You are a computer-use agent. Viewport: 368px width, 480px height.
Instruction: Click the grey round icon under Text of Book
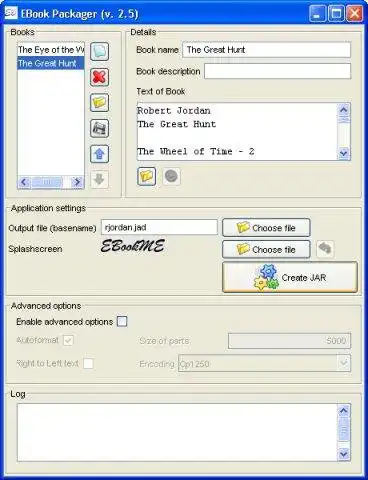point(171,176)
